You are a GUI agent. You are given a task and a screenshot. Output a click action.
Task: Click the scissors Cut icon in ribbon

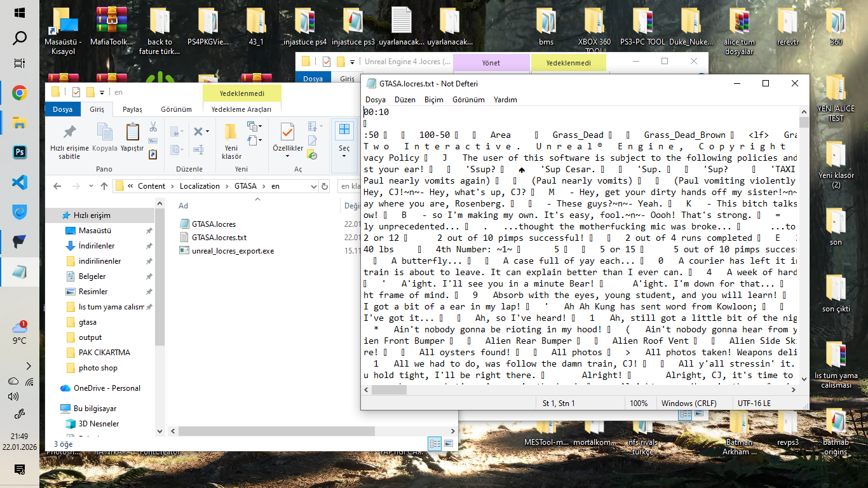[x=153, y=127]
